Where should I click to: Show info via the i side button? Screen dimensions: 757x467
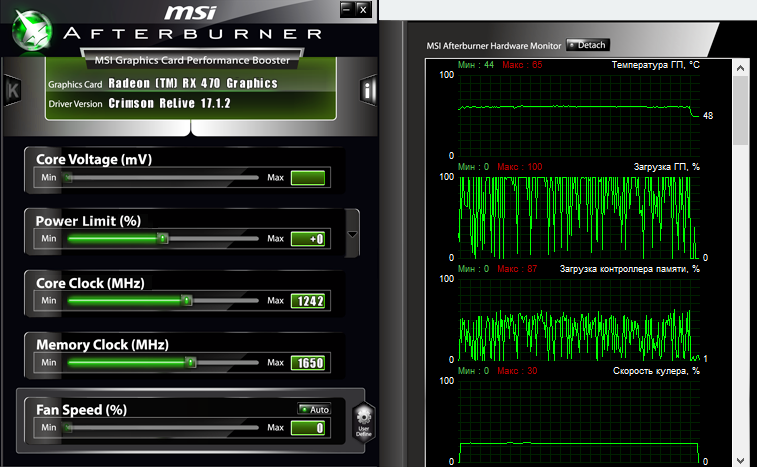point(368,90)
